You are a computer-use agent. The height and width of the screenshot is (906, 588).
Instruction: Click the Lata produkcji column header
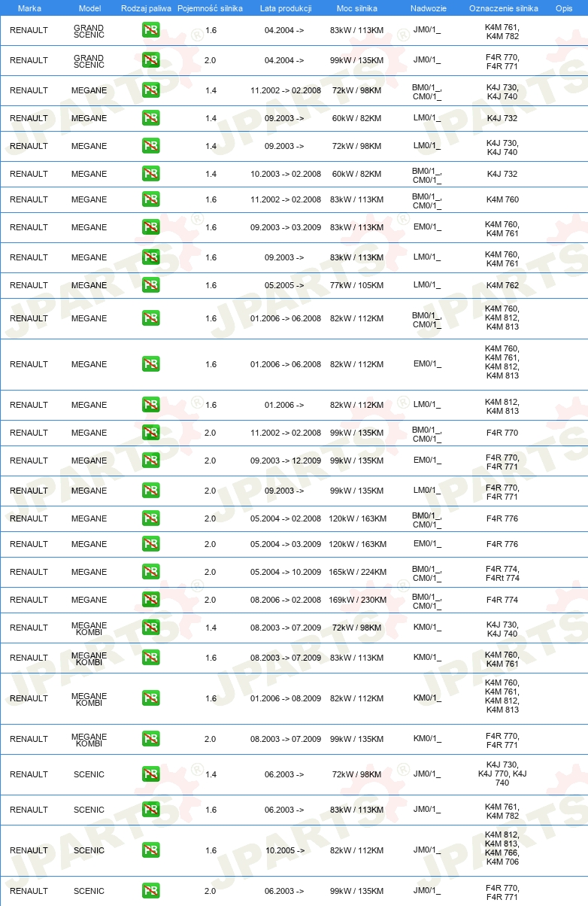click(x=286, y=8)
